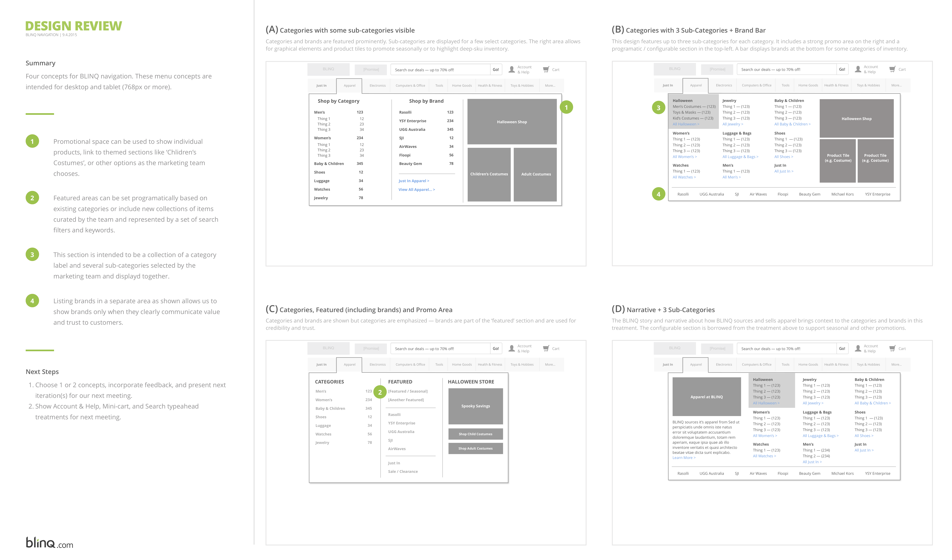Image resolution: width=952 pixels, height=560 pixels.
Task: Click the Account & Help person icon in concept D
Action: pyautogui.click(x=858, y=348)
